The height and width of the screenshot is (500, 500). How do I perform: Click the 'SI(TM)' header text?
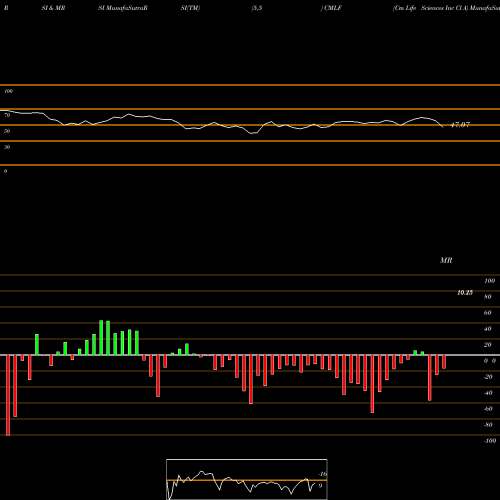click(x=190, y=8)
